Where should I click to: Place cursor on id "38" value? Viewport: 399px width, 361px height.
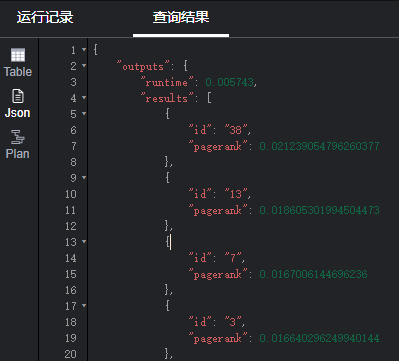click(x=236, y=130)
